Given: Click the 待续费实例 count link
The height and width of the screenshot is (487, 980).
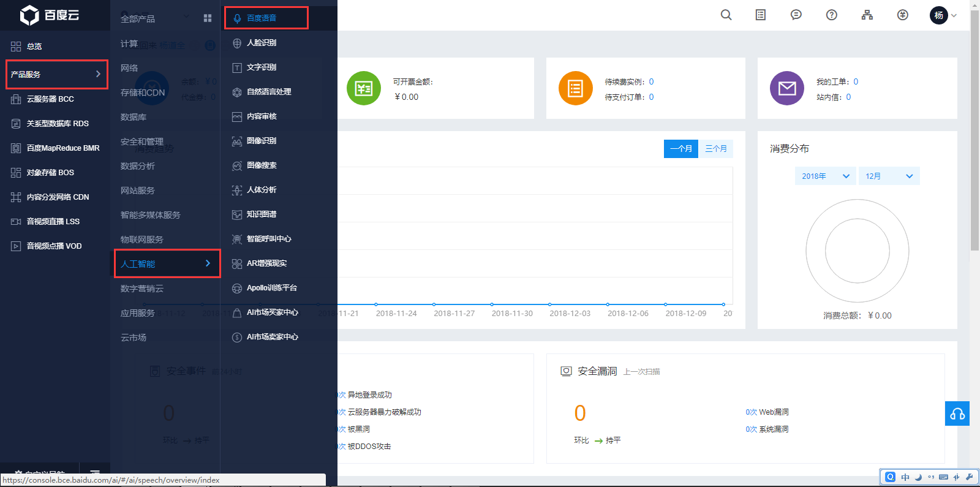Looking at the screenshot, I should click(651, 81).
